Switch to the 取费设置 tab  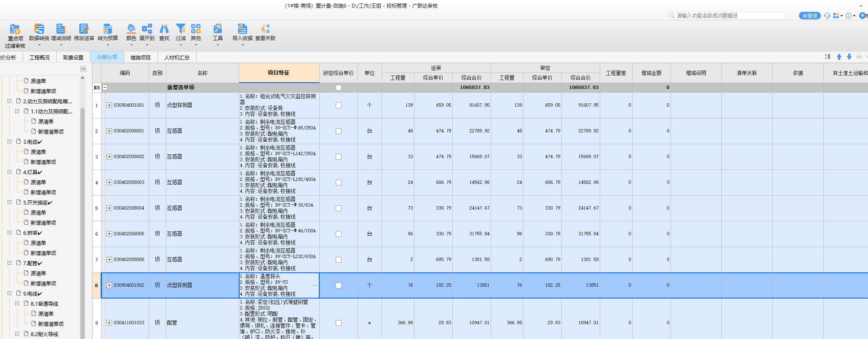73,57
